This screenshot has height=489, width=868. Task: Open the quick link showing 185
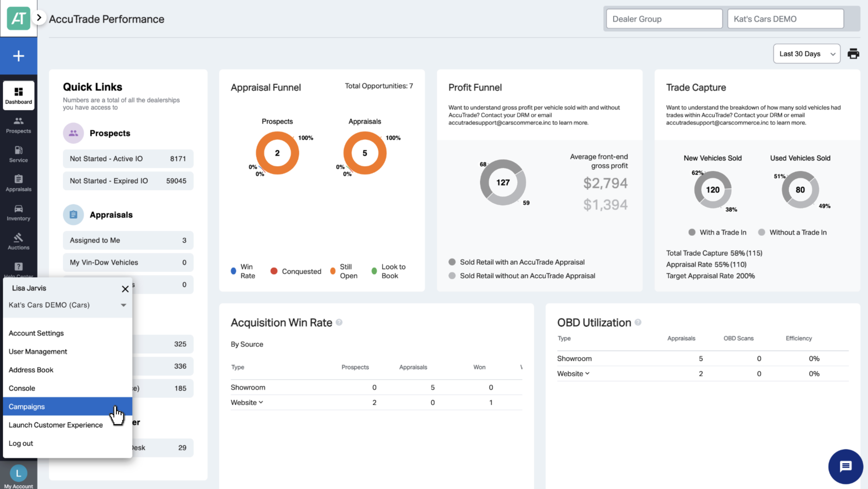pyautogui.click(x=163, y=388)
